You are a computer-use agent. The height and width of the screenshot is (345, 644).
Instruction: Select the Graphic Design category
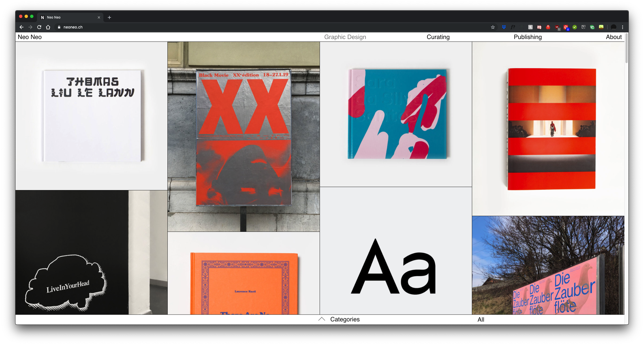point(345,37)
